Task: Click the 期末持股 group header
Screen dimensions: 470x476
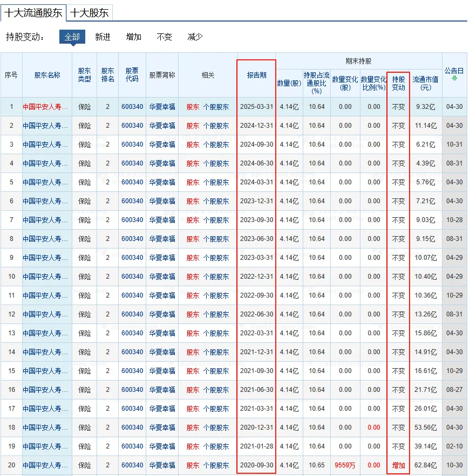Action: (x=358, y=61)
